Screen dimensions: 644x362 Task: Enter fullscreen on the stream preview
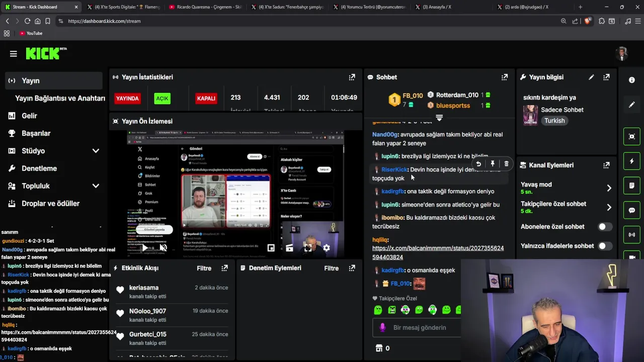click(308, 247)
